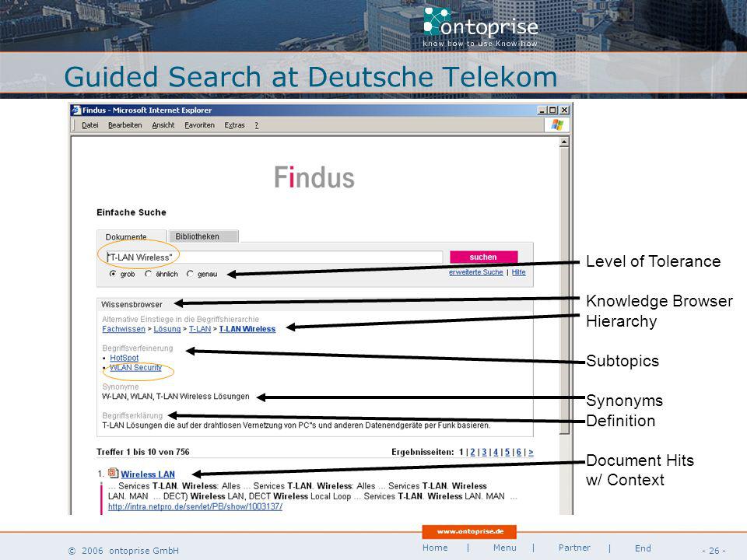Image resolution: width=747 pixels, height=560 pixels.
Task: Click the vertical scrollbar thumb in browser window
Action: (564, 290)
